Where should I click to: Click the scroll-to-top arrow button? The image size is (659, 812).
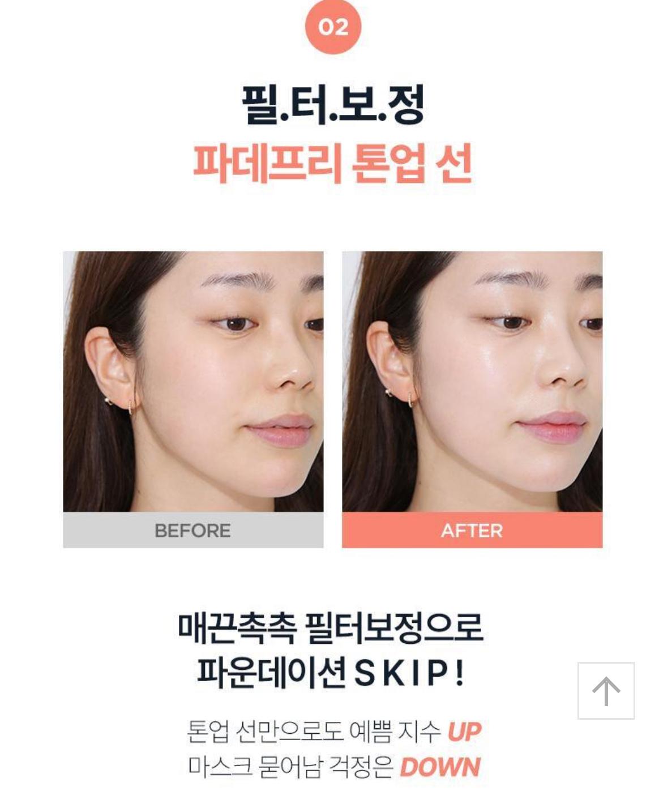tap(606, 691)
